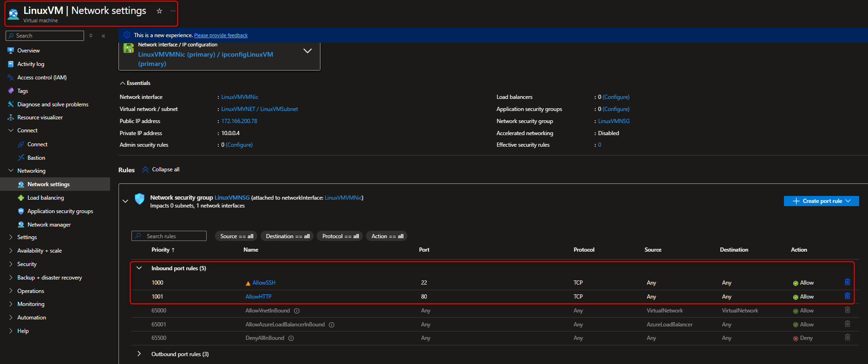
Task: Click the info icon in feedback banner
Action: tap(127, 35)
